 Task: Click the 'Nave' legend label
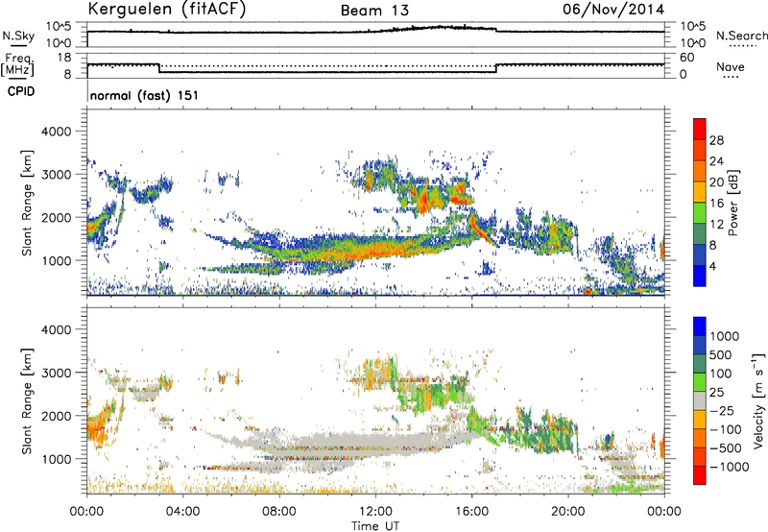(731, 67)
